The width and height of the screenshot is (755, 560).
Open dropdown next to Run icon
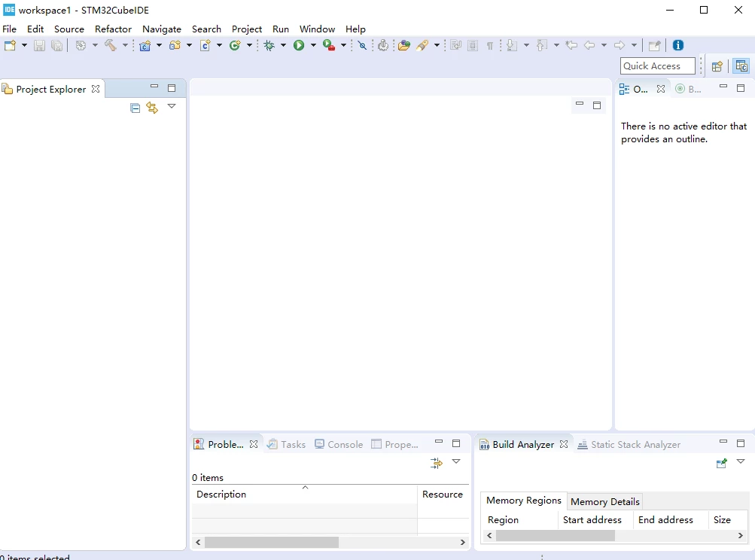tap(313, 45)
